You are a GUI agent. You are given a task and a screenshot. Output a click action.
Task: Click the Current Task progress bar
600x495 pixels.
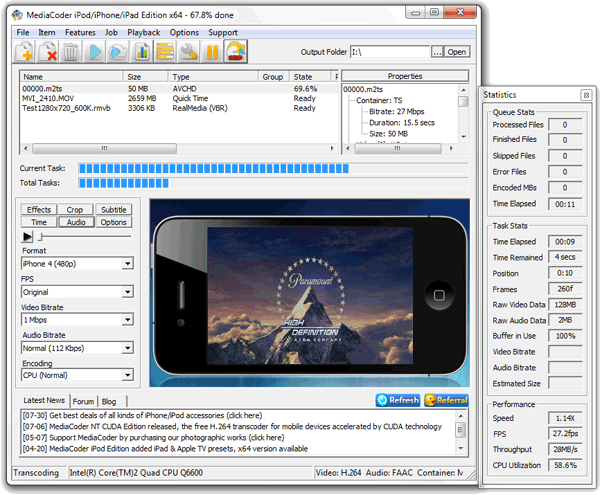click(x=273, y=168)
